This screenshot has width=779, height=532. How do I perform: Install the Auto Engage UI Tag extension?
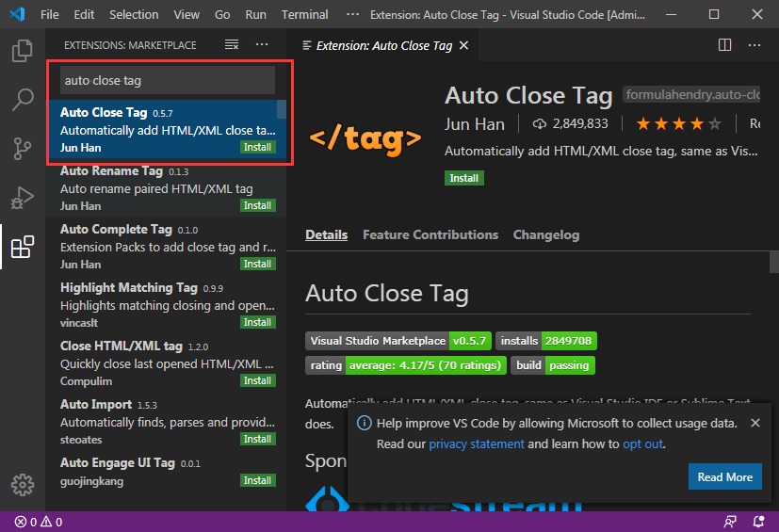pos(257,480)
